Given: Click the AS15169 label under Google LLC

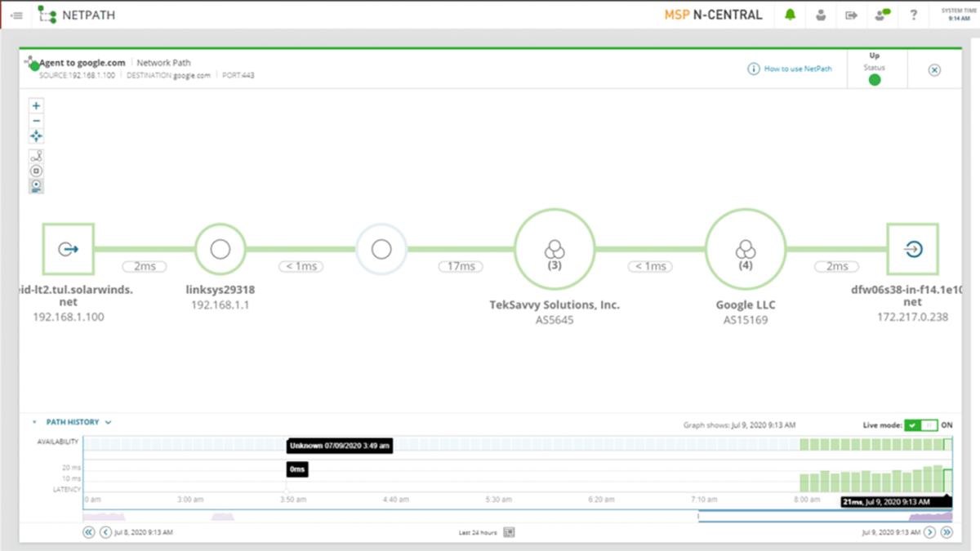Looking at the screenshot, I should pos(746,320).
